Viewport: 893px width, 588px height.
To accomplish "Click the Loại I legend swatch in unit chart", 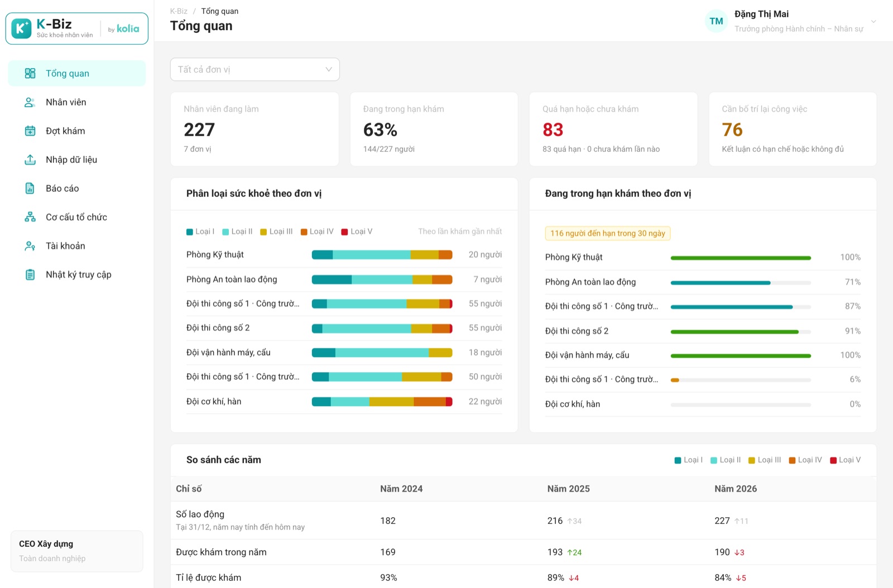I will point(190,232).
